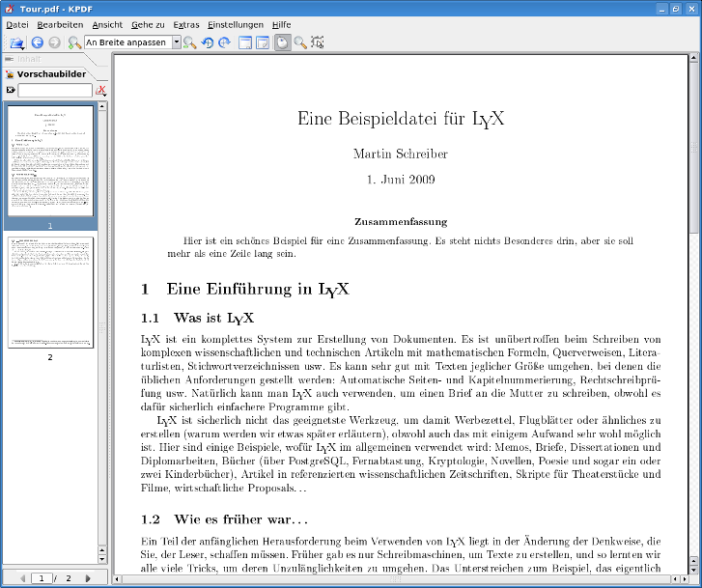Image resolution: width=702 pixels, height=588 pixels.
Task: Click the KPDF application icon in title bar
Action: point(10,8)
